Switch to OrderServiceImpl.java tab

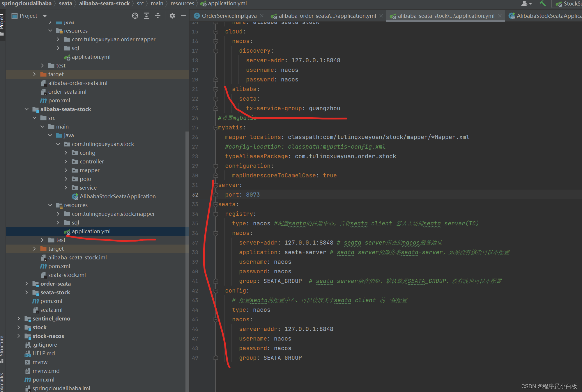point(229,16)
